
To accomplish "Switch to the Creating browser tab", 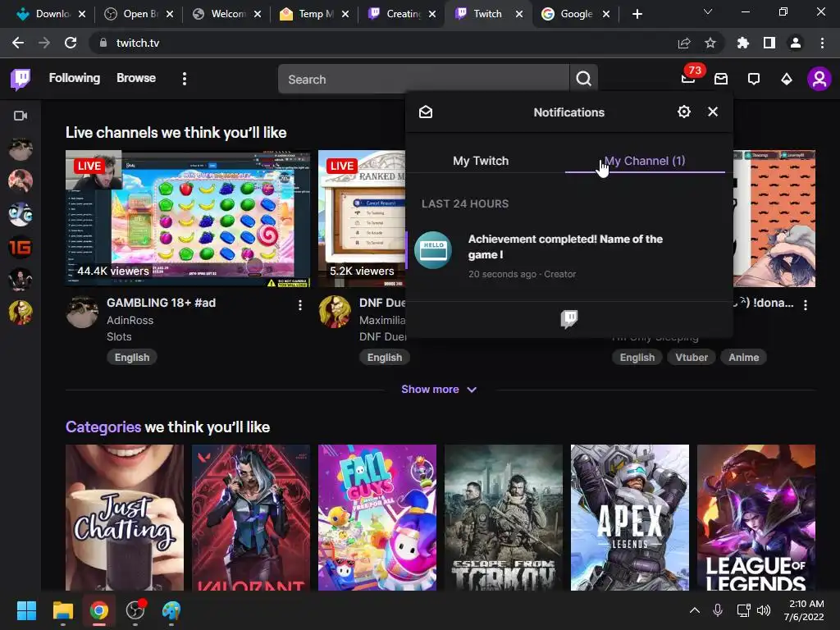I will pyautogui.click(x=402, y=14).
